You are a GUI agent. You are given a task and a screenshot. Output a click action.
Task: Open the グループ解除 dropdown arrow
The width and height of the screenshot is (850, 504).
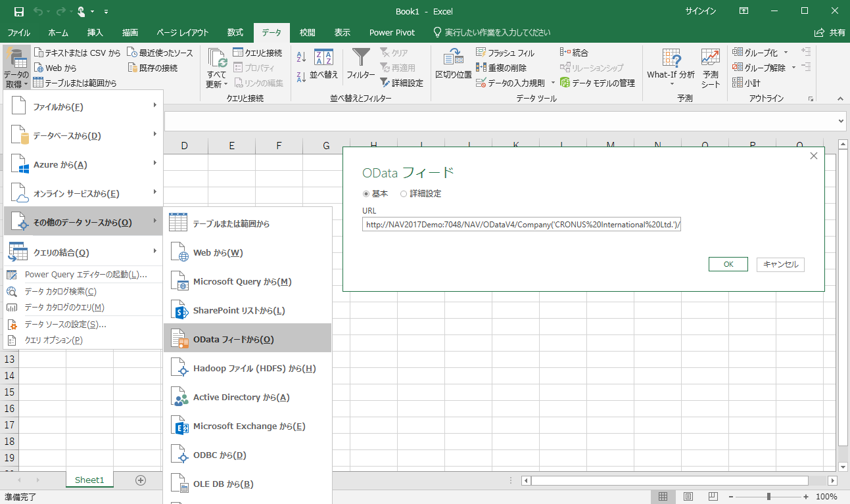pyautogui.click(x=793, y=68)
